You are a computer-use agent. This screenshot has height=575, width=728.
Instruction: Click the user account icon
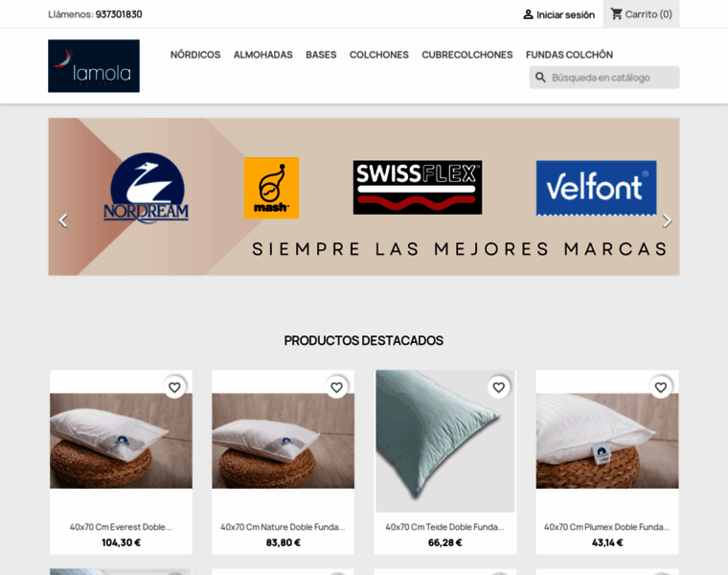click(x=528, y=14)
